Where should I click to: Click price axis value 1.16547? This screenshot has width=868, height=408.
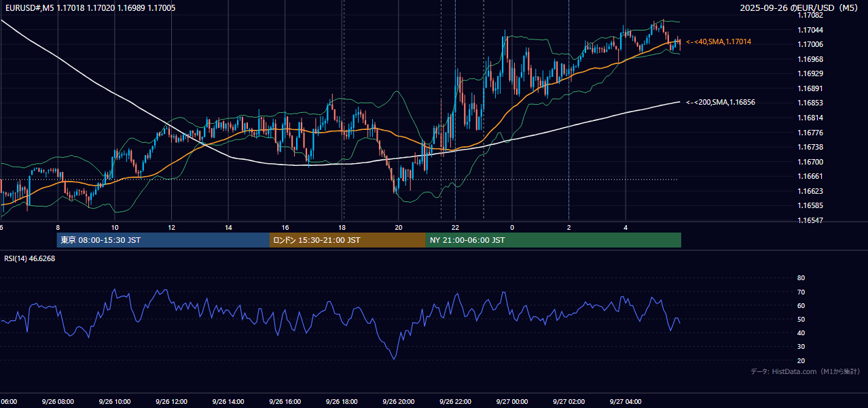[x=811, y=221]
